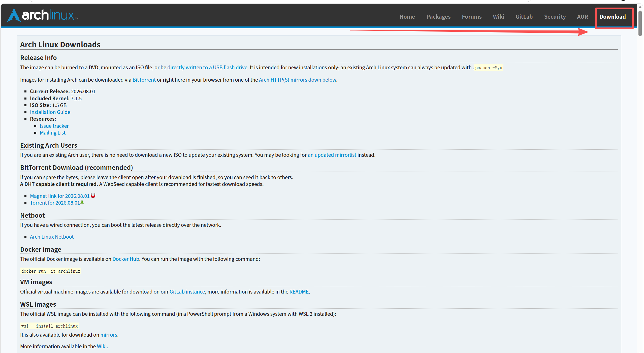Click the 'Release Info' heading
The image size is (644, 353).
pyautogui.click(x=38, y=58)
